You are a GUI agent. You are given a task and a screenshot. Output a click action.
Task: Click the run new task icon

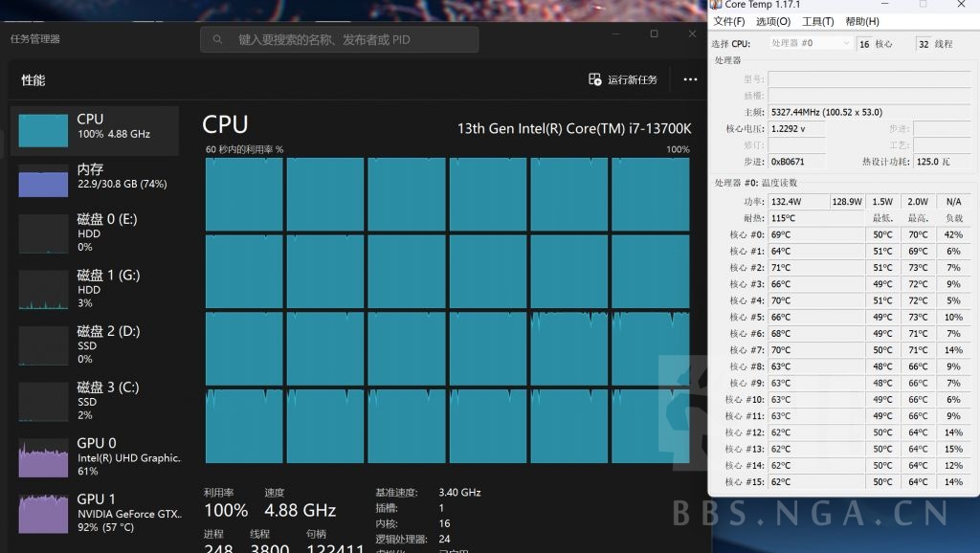[594, 80]
